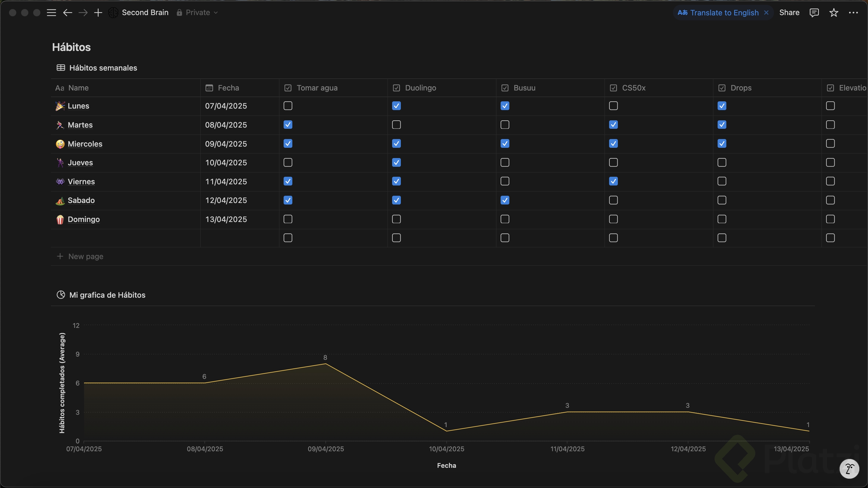Check Tomar agua for Lunes
This screenshot has width=868, height=488.
(x=288, y=106)
